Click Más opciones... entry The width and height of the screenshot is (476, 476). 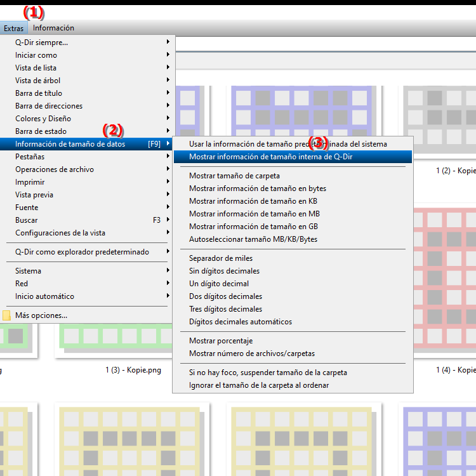coord(87,315)
